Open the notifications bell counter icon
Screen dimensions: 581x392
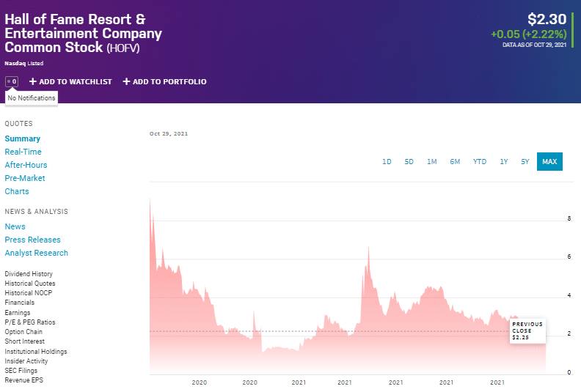(x=12, y=81)
